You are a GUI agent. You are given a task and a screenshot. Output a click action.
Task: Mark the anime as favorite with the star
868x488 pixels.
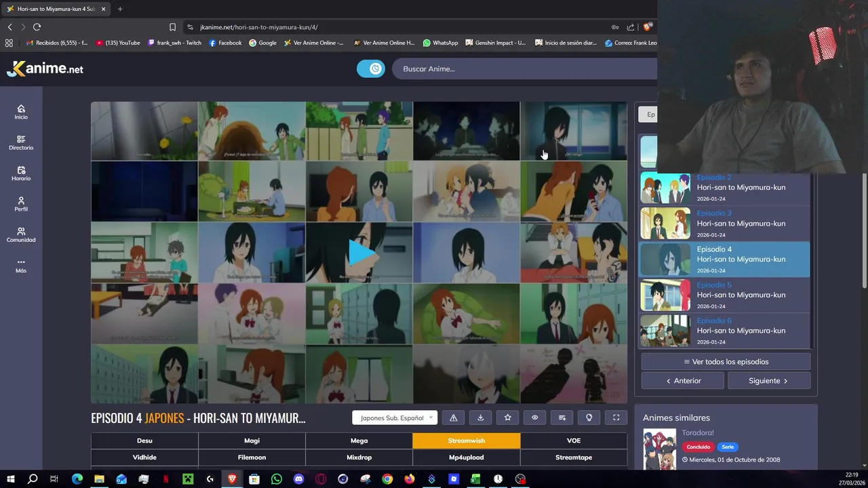[507, 418]
